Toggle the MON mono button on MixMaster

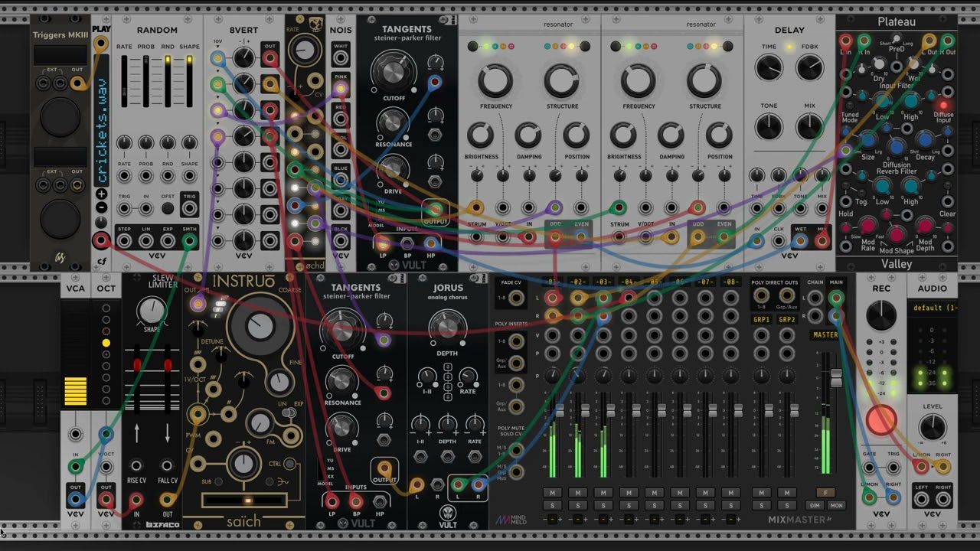tap(836, 506)
